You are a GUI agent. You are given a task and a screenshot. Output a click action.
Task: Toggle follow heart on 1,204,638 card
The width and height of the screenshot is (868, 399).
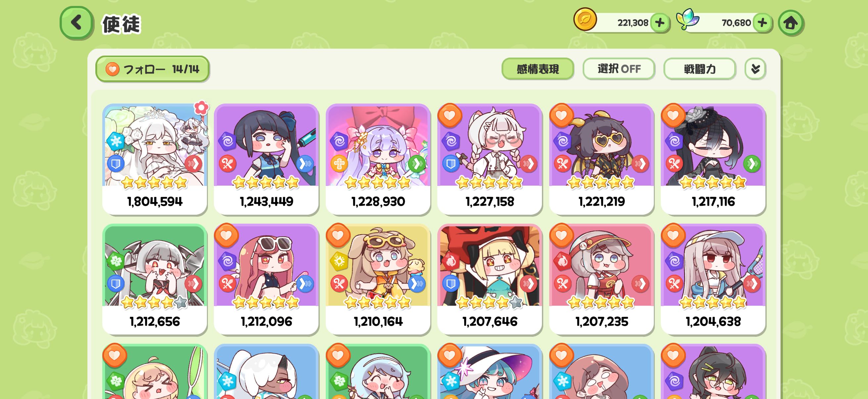(673, 235)
